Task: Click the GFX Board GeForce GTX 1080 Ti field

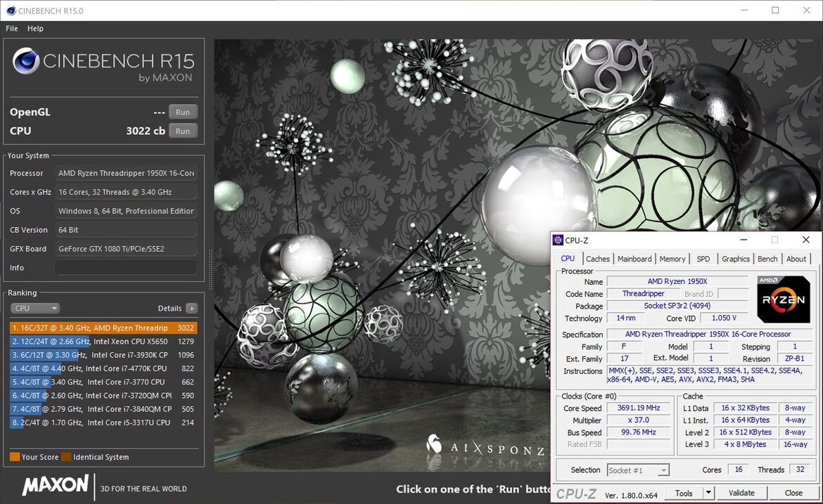Action: [126, 249]
